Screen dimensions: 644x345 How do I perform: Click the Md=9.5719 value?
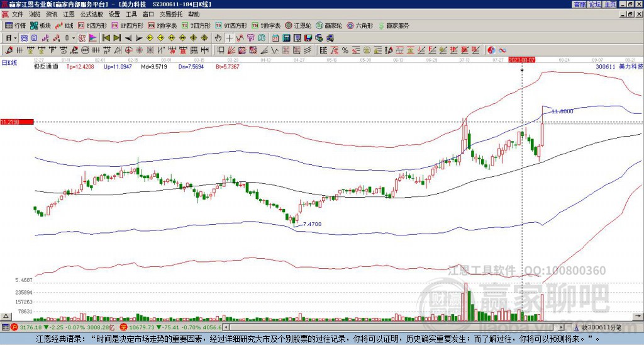[154, 66]
